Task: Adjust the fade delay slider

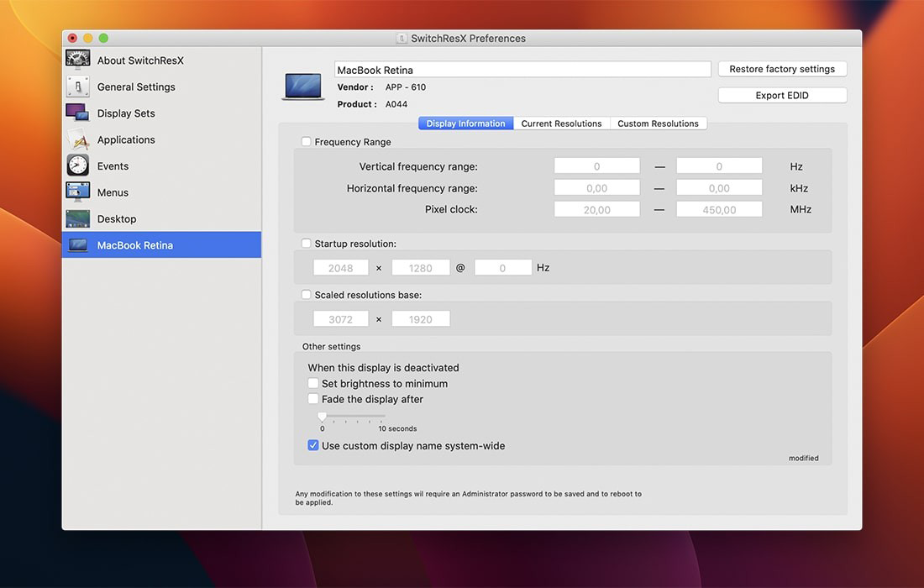Action: [x=322, y=414]
